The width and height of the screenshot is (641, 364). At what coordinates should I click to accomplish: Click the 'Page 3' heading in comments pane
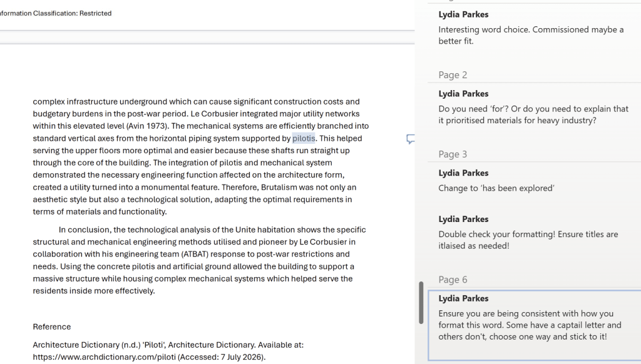453,154
